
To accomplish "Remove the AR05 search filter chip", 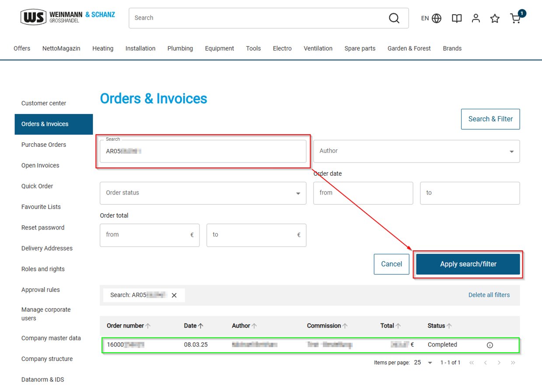I will 174,295.
